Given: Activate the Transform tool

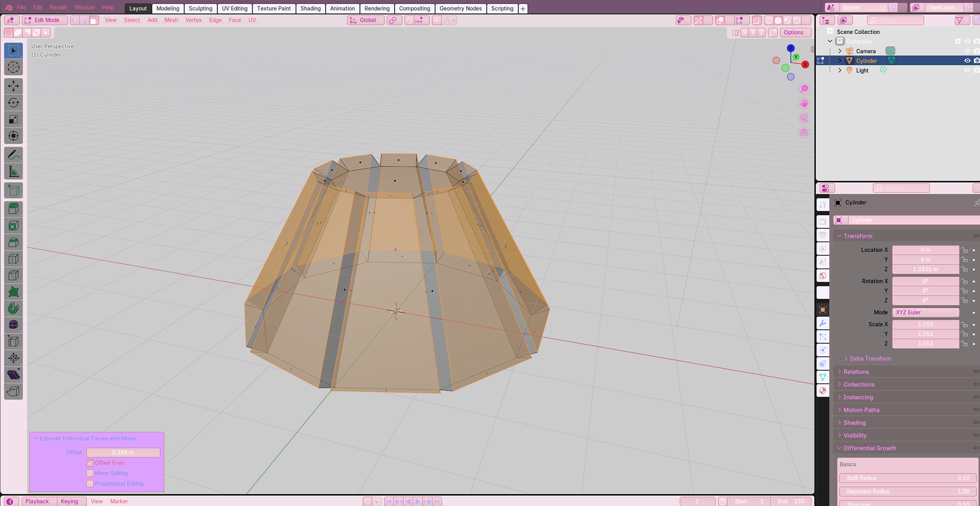Looking at the screenshot, I should pyautogui.click(x=14, y=136).
